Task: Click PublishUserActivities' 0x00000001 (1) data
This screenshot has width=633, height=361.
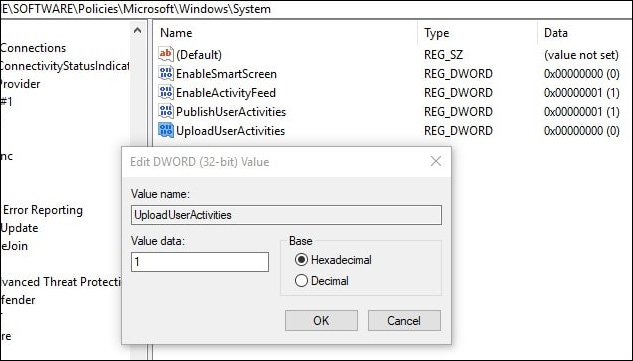Action: click(582, 111)
